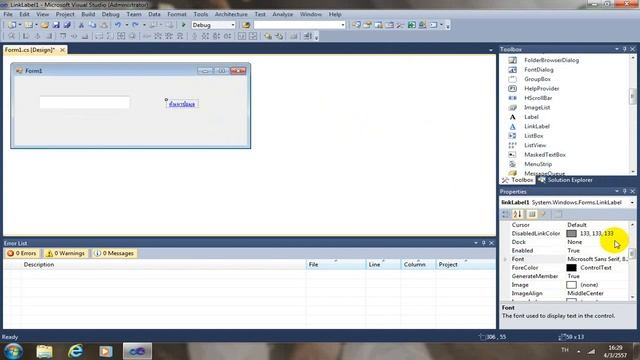Sort error list by Project column

465,264
